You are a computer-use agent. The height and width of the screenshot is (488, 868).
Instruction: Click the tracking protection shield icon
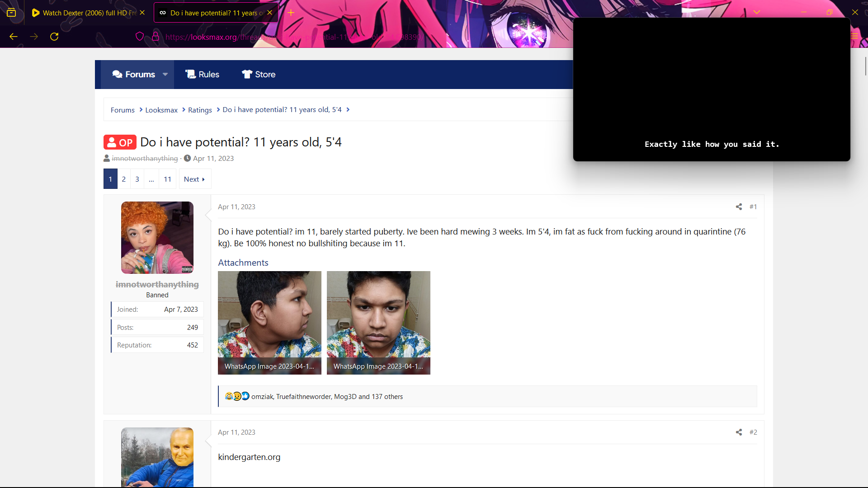pos(140,37)
